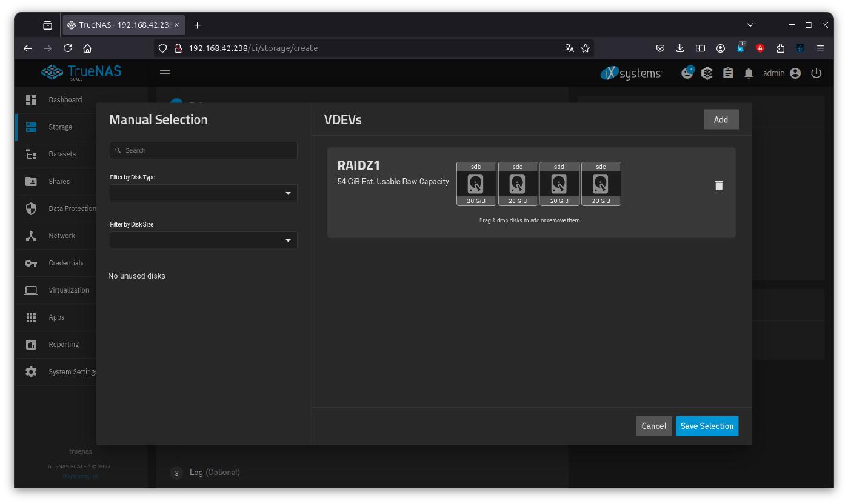Click the Save Selection button
The height and width of the screenshot is (504, 848).
[707, 426]
